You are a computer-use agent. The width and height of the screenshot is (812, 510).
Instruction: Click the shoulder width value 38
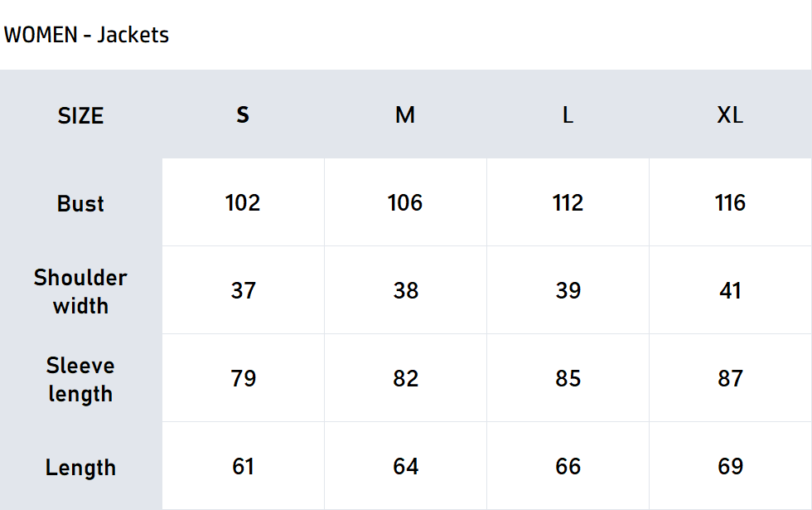tap(405, 291)
